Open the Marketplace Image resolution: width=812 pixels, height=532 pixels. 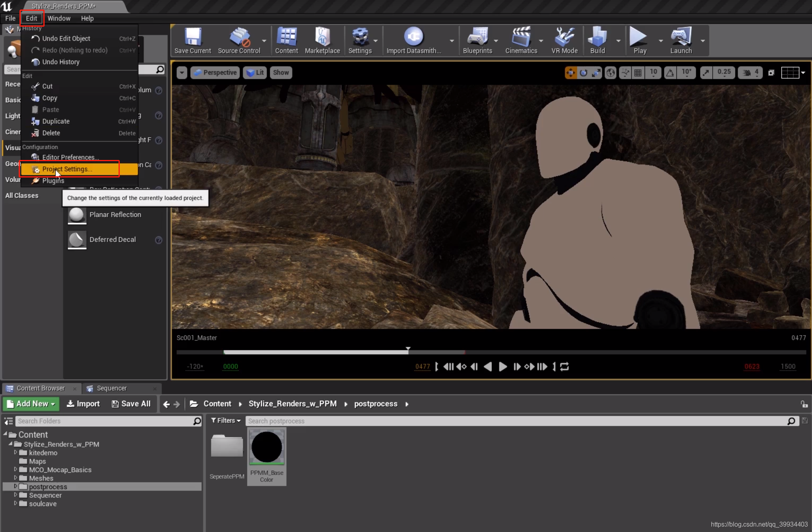pos(322,40)
